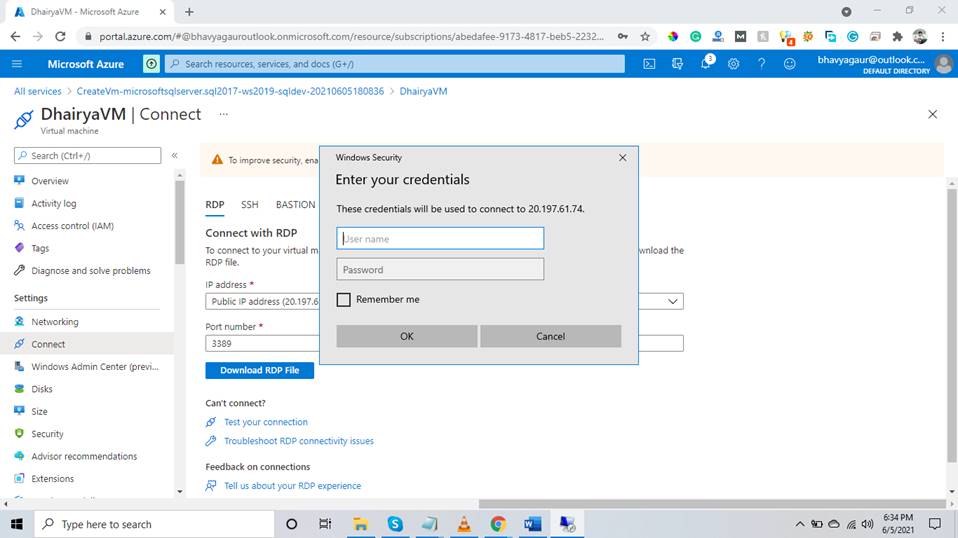The image size is (958, 538).
Task: Close the Windows Security dialog with X
Action: (x=622, y=158)
